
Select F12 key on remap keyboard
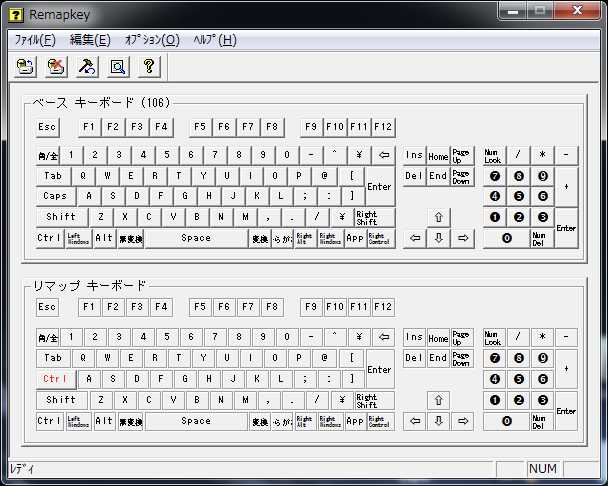(383, 307)
